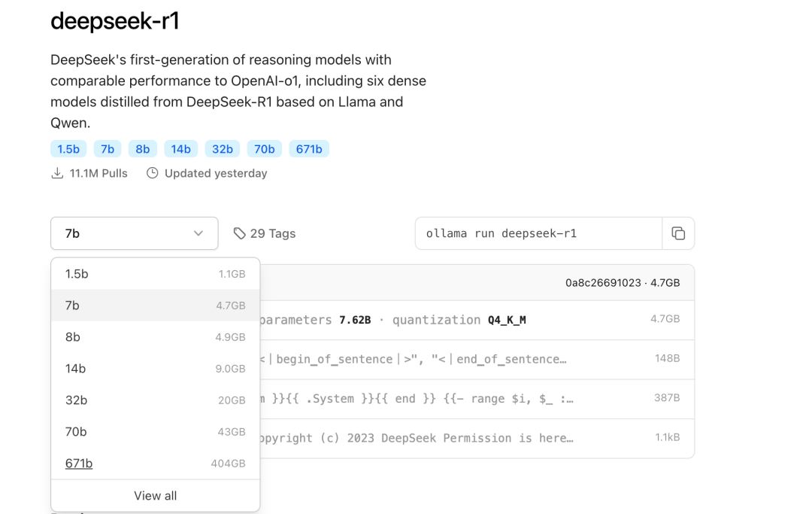Click the copy command icon button
Screen dimensions: 812x514
(x=678, y=233)
